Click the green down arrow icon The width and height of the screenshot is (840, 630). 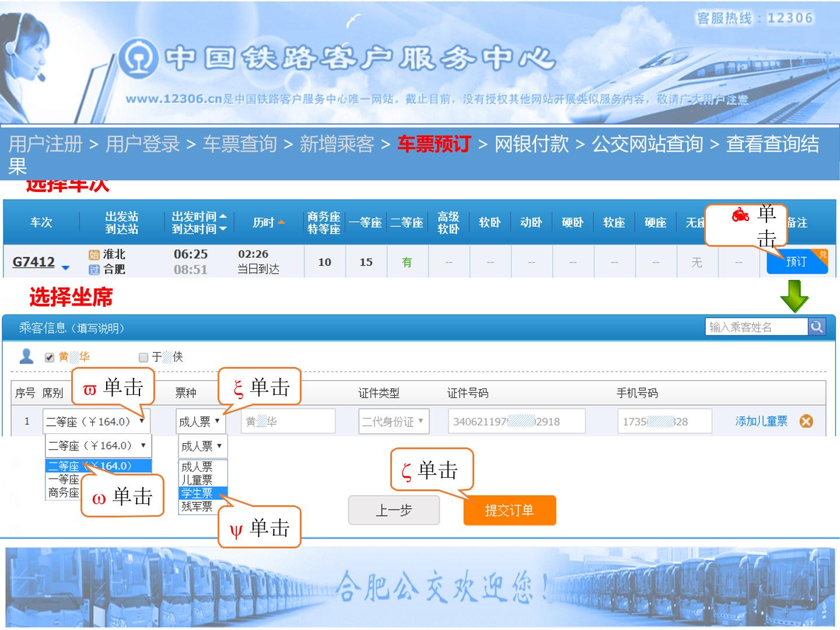click(794, 296)
